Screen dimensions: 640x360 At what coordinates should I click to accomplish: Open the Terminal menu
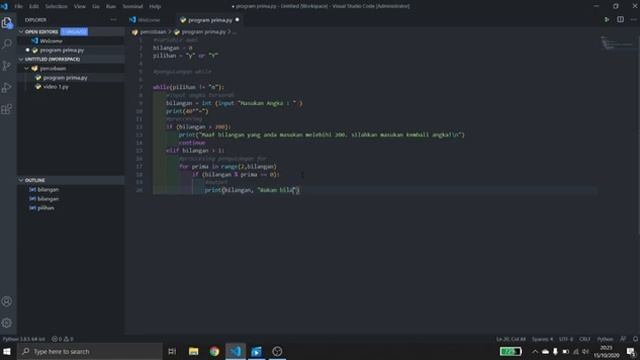pyautogui.click(x=133, y=6)
